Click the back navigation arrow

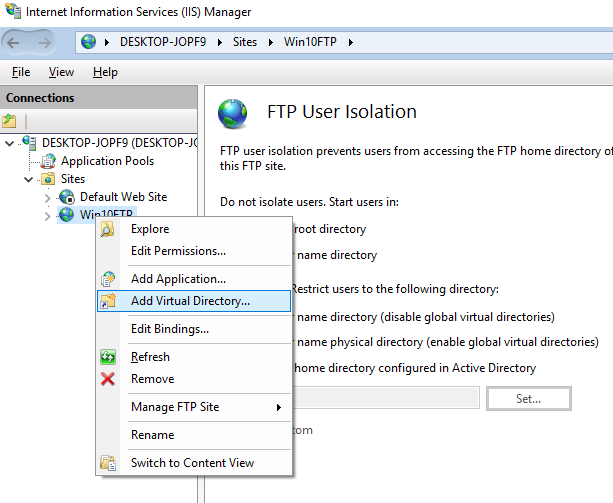(18, 42)
